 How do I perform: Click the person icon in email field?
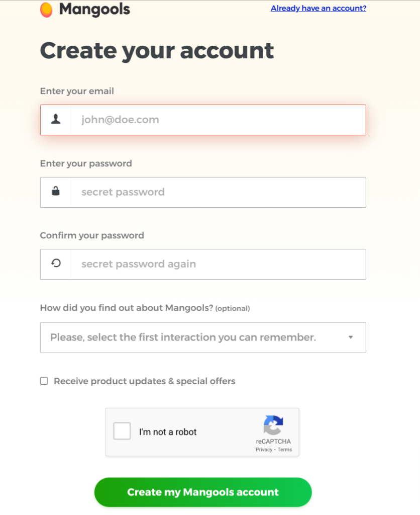[x=56, y=119]
